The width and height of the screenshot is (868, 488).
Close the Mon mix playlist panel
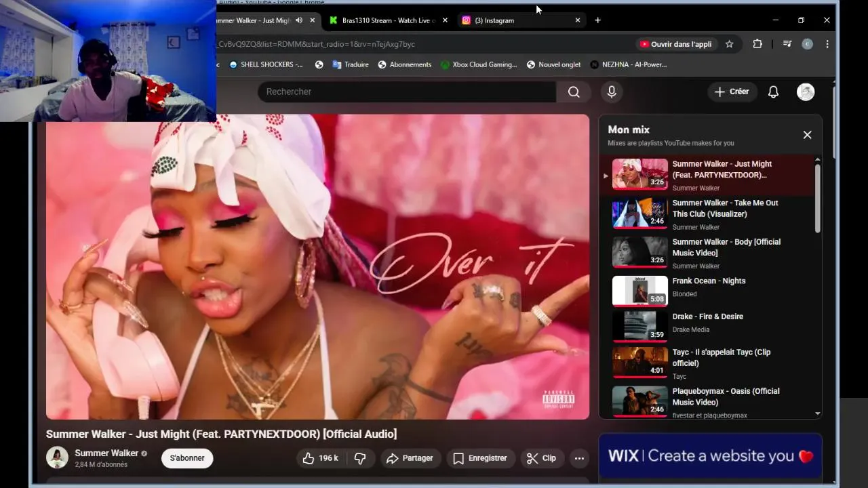tap(807, 135)
